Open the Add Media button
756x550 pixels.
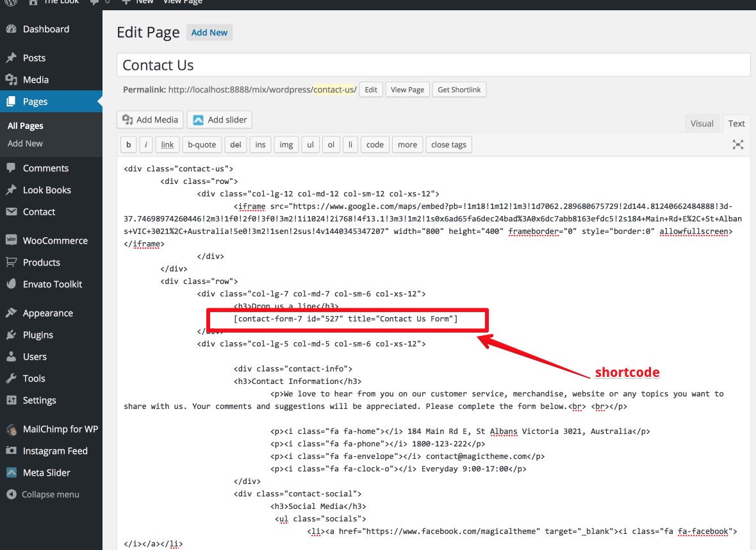(x=150, y=120)
